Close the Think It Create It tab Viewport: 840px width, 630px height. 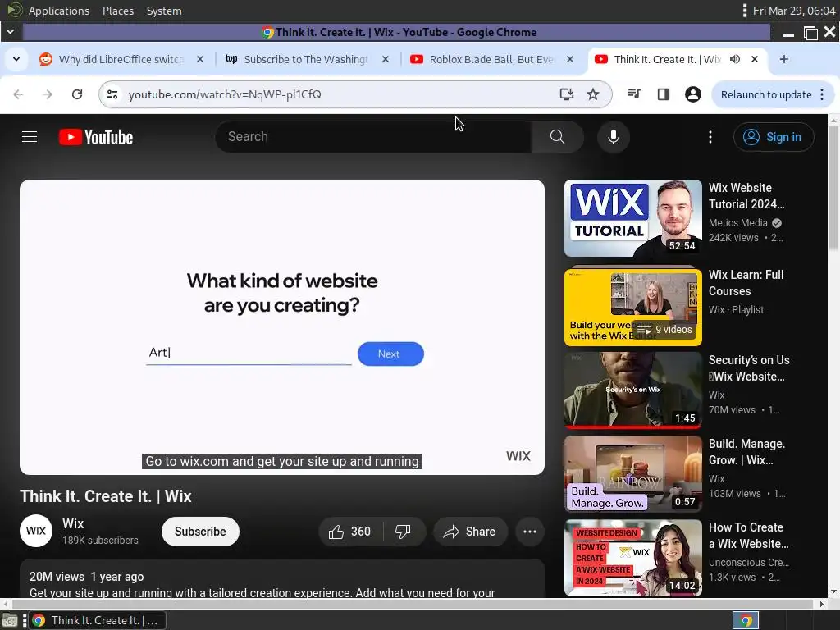755,59
